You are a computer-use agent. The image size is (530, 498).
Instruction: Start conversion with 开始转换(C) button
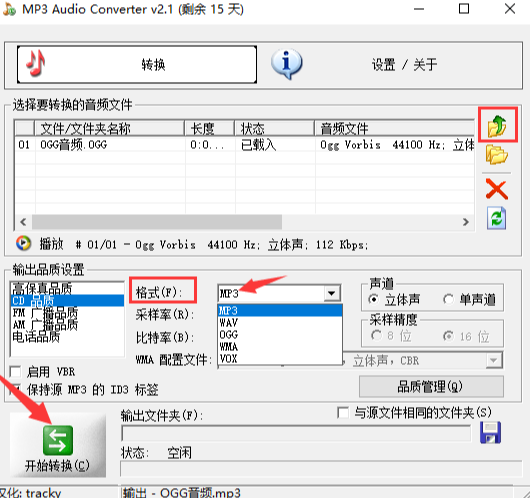pyautogui.click(x=58, y=446)
